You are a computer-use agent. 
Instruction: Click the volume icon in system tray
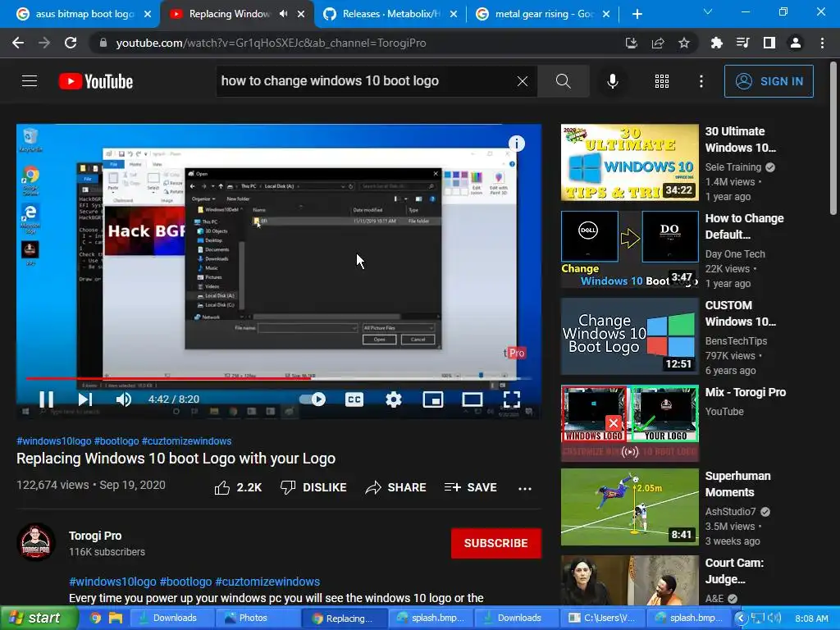(x=774, y=619)
